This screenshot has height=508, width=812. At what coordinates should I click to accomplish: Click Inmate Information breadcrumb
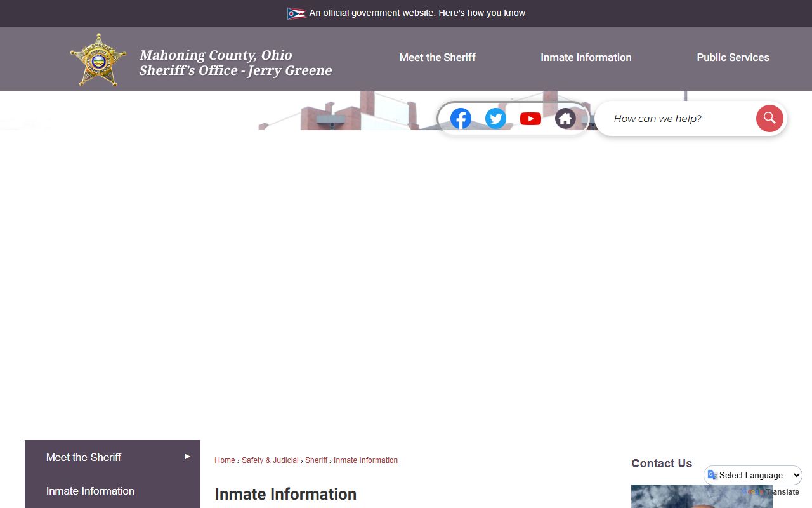[x=365, y=460]
